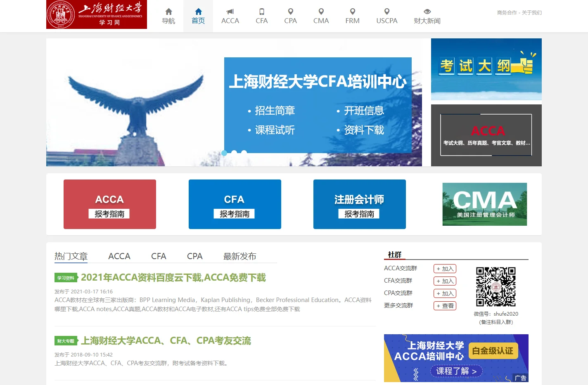
Task: Open the CMA 美国注册管理会计师 image
Action: coord(485,204)
